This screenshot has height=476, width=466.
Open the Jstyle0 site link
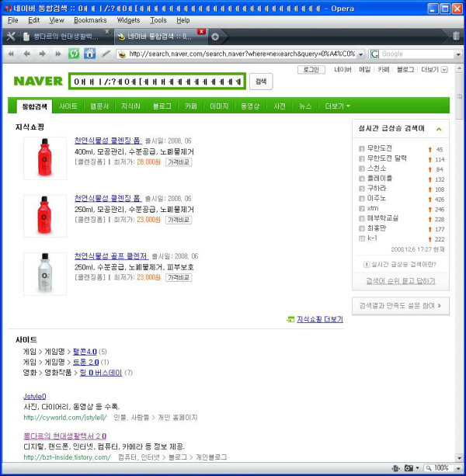tap(35, 397)
